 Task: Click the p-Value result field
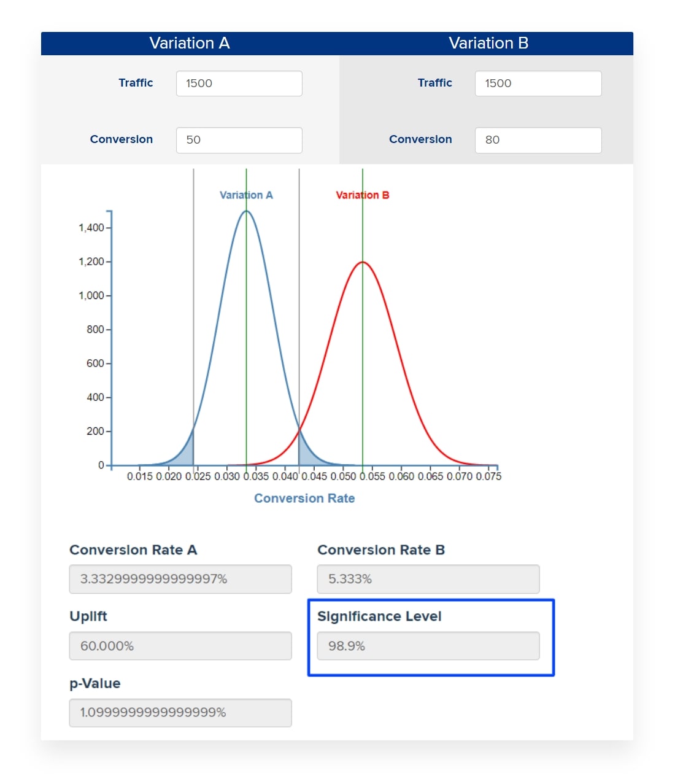coord(180,713)
